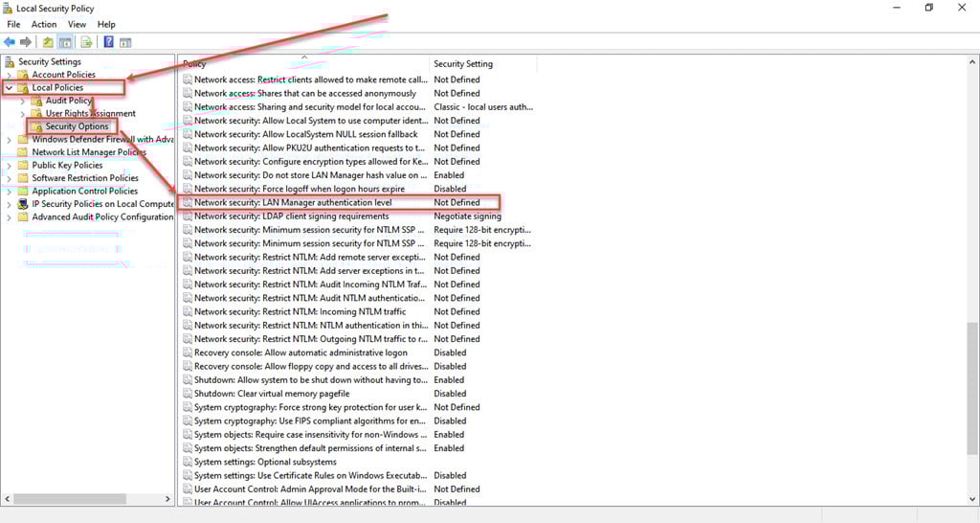Viewport: 980px width, 523px height.
Task: Open the Action menu
Action: tap(44, 24)
